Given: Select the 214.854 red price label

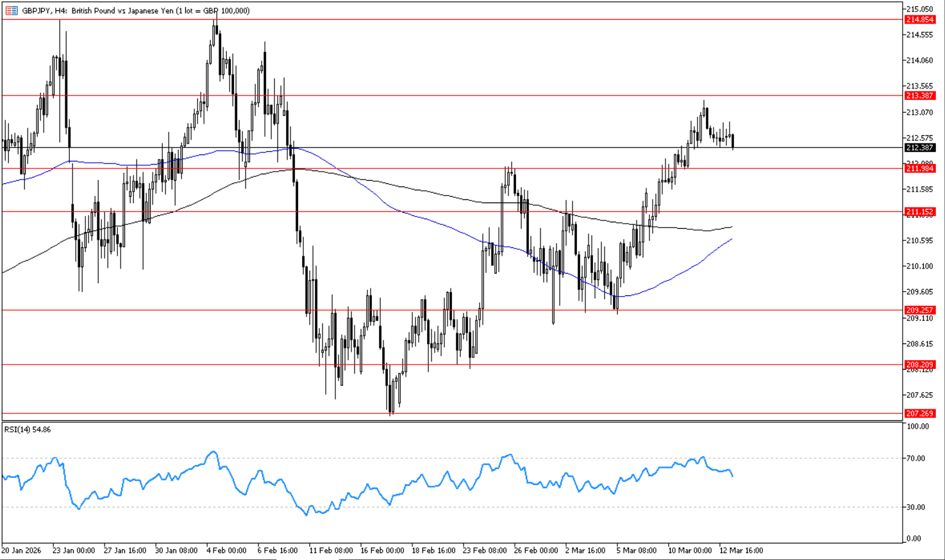Looking at the screenshot, I should [x=919, y=20].
